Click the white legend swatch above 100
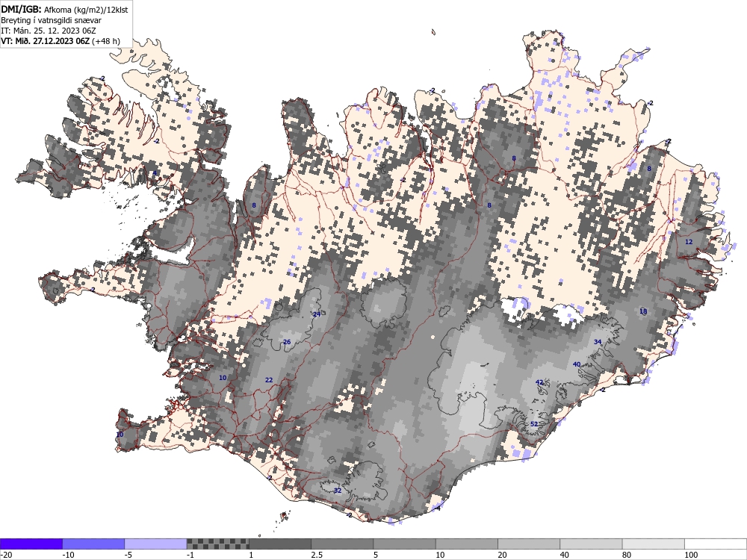The image size is (747, 560). pyautogui.click(x=716, y=544)
